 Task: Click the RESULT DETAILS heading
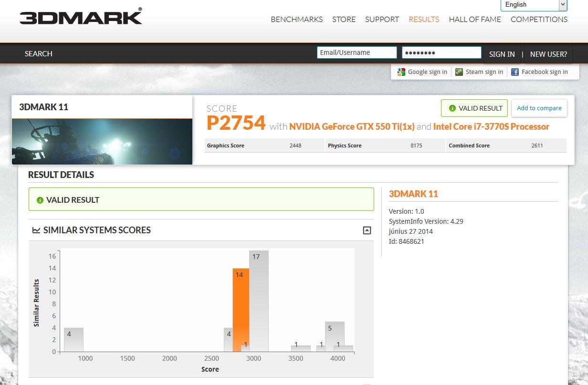point(61,175)
